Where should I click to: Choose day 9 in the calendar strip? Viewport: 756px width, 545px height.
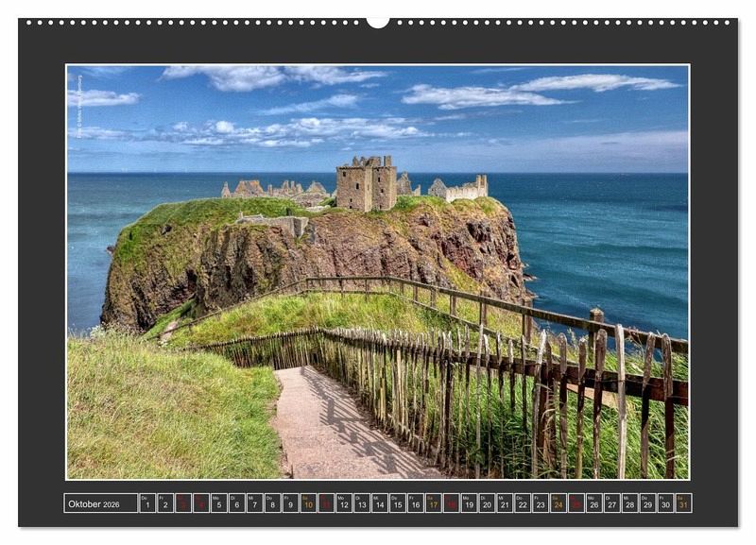click(290, 503)
